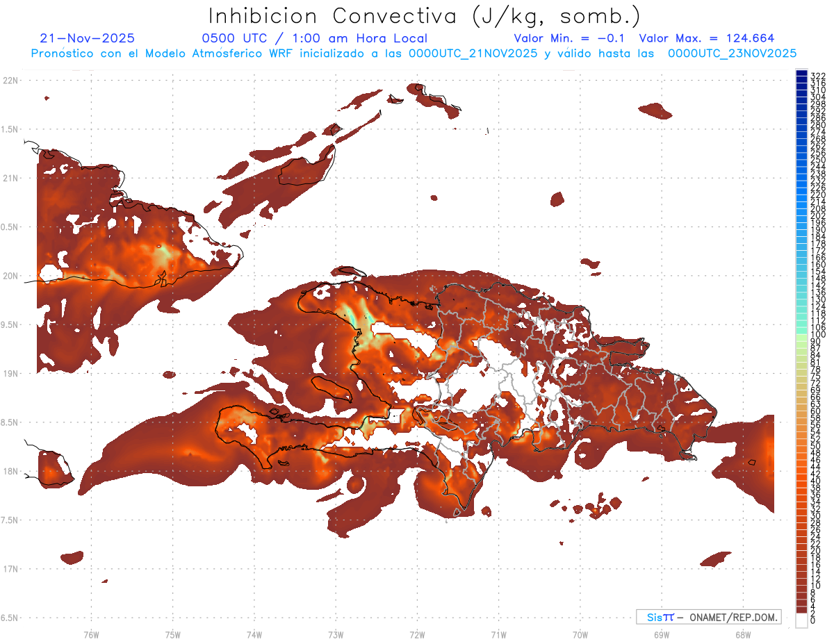This screenshot has height=644, width=834.
Task: Click the '70W' longitude label
Action: [580, 634]
